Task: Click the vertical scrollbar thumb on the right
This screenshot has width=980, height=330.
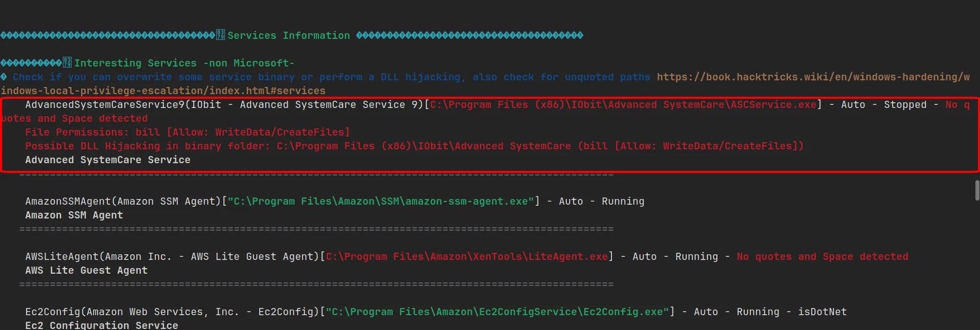Action: pyautogui.click(x=977, y=190)
